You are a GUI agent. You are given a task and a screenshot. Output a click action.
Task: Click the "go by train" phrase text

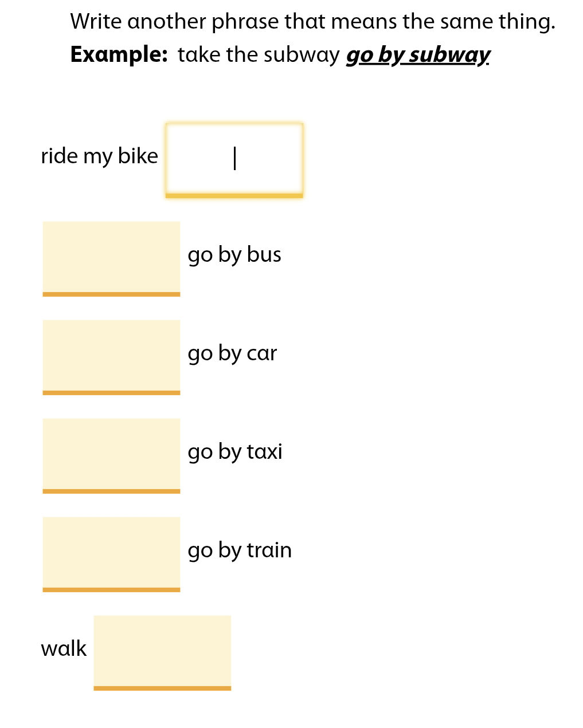coord(240,550)
